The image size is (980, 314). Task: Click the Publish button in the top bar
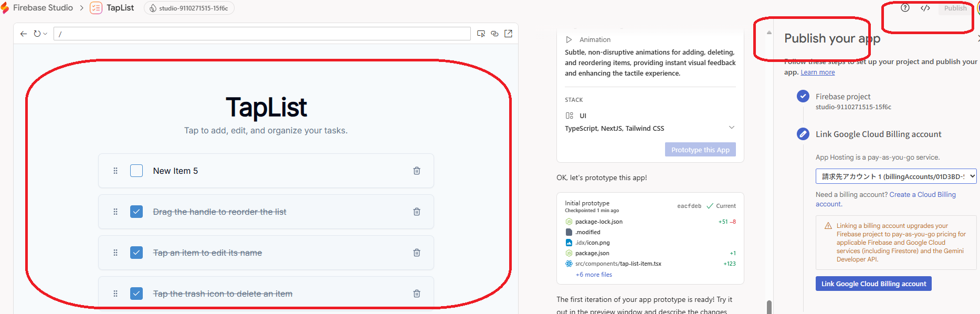pyautogui.click(x=955, y=8)
